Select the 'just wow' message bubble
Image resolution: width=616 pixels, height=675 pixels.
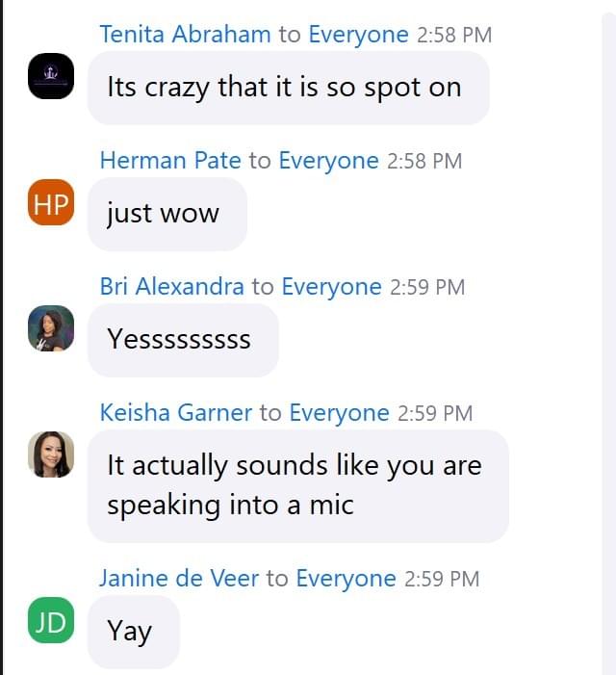(167, 214)
